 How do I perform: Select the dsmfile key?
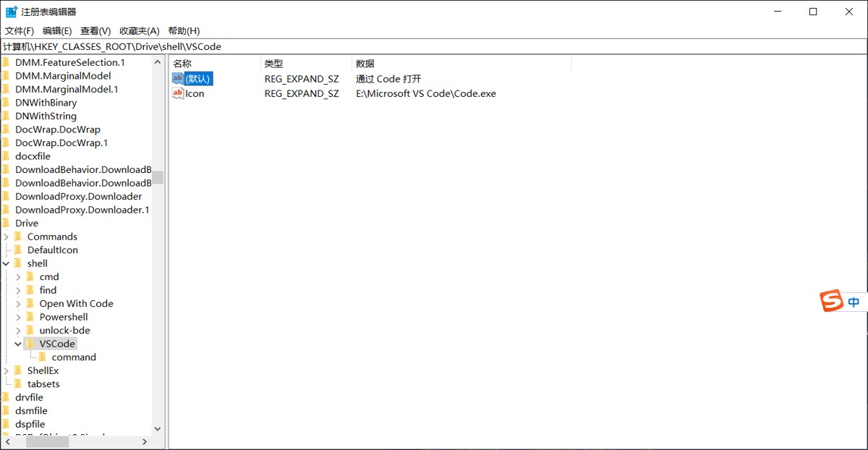31,411
